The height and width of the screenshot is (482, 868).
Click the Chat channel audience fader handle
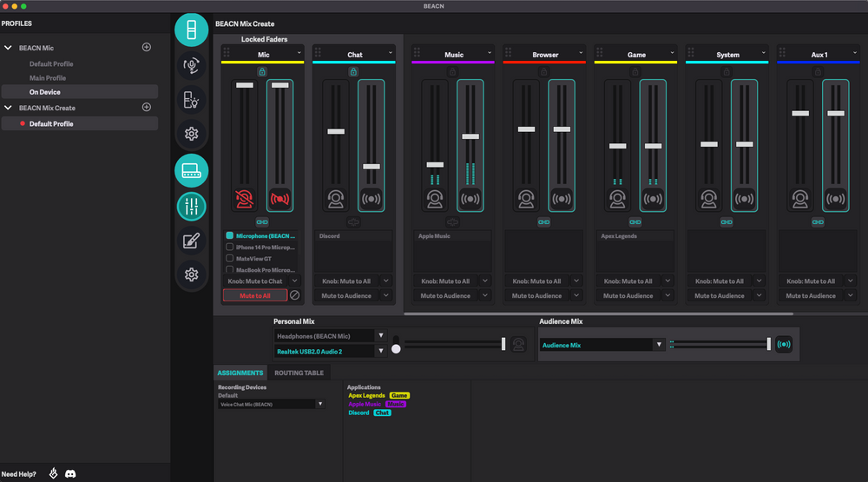[372, 166]
